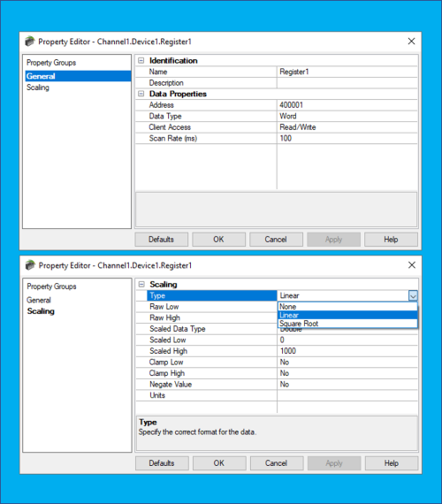Edit the Address value 400001
Screen dimensions: 442x504
coord(347,105)
